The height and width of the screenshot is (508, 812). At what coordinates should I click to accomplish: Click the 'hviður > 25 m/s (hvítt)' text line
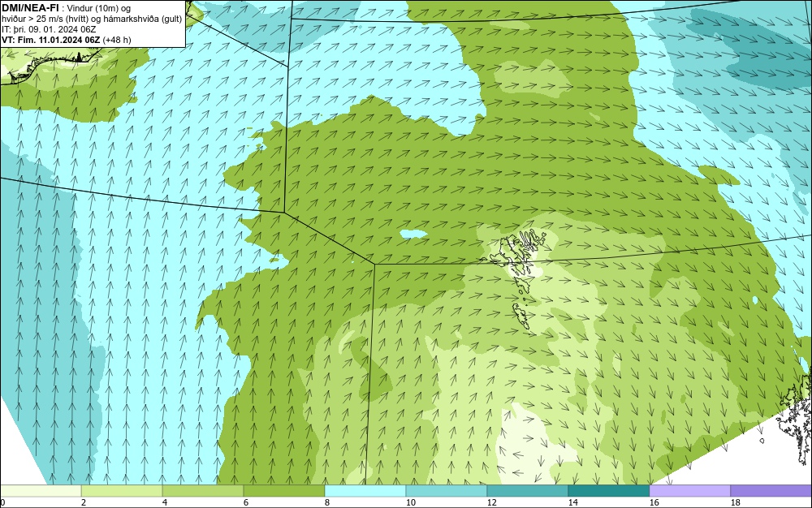coord(93,19)
